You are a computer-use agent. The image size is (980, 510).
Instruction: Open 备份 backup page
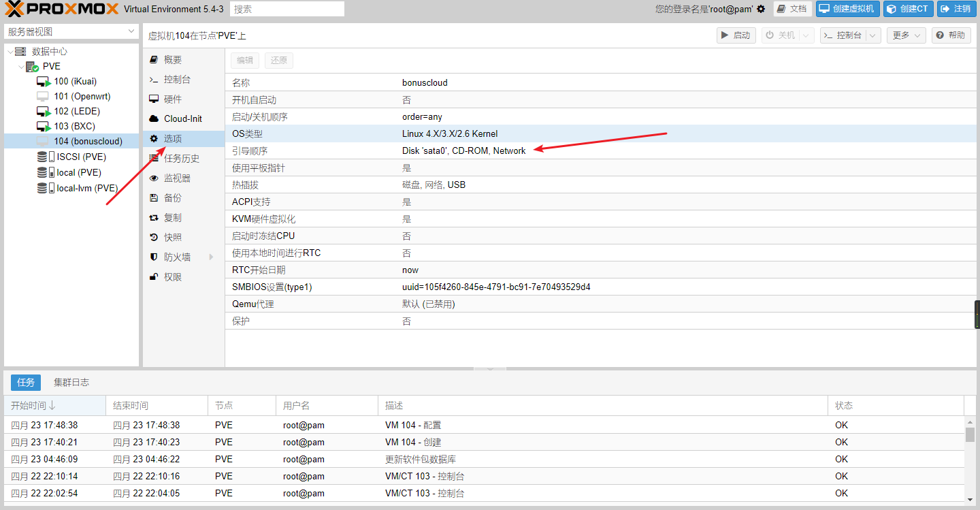[184, 198]
